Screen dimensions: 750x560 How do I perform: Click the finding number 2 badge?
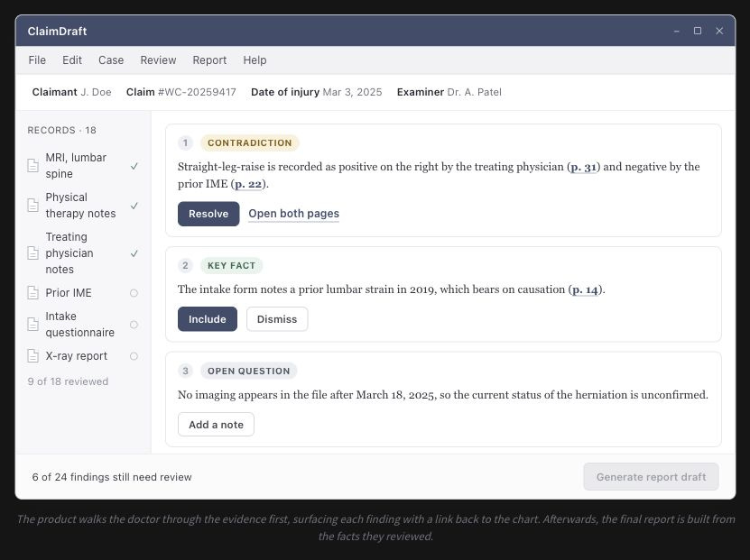[x=186, y=266]
